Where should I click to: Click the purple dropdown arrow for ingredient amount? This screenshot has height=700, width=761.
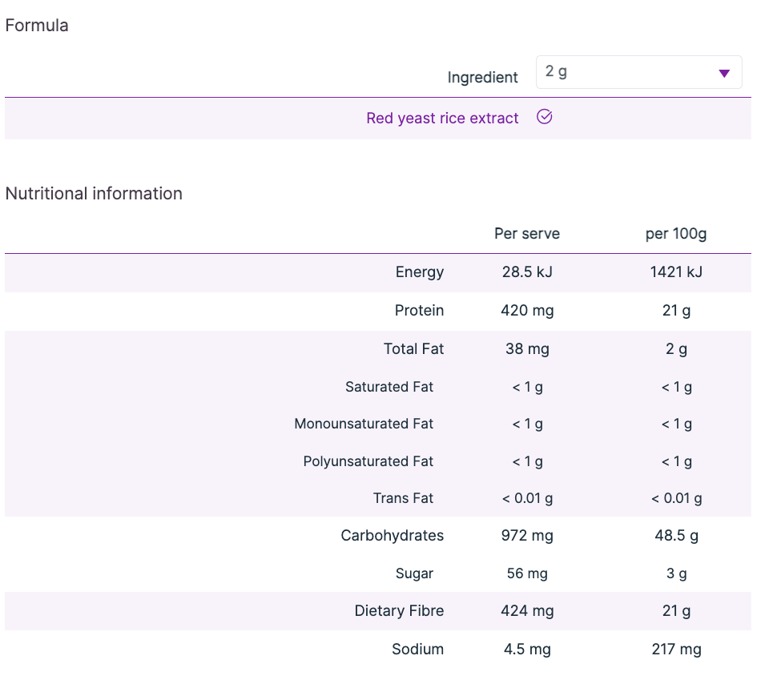coord(724,73)
